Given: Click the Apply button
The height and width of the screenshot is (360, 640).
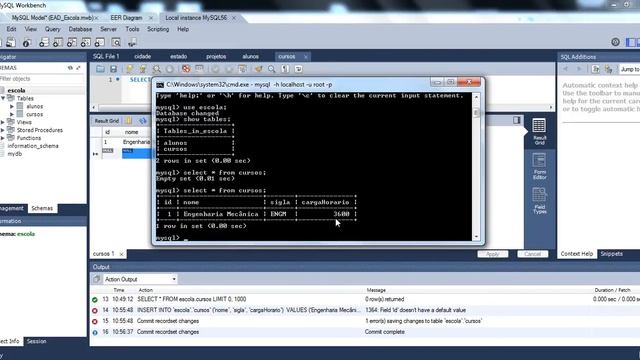Looking at the screenshot, I should (x=493, y=254).
